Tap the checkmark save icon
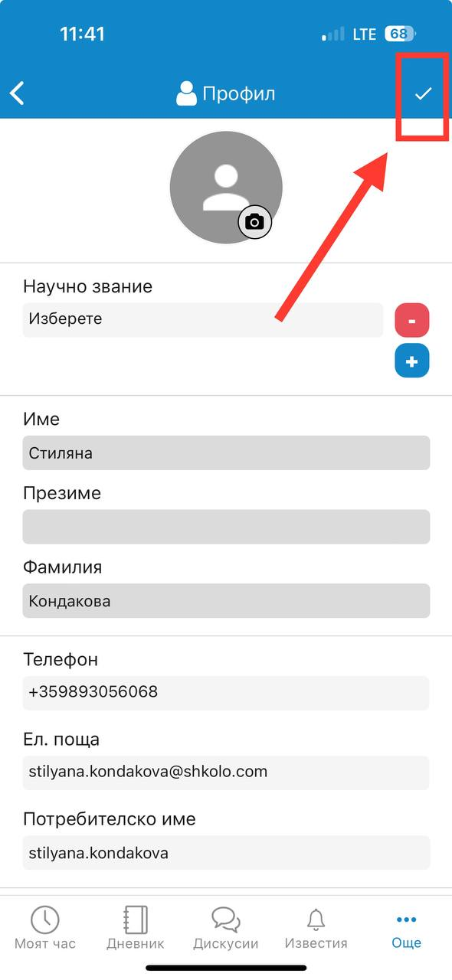The image size is (452, 980). click(x=423, y=93)
